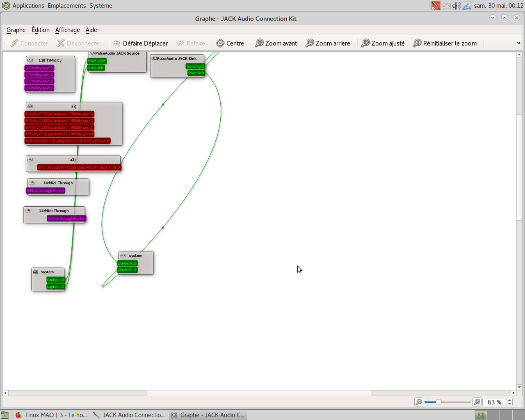The height and width of the screenshot is (420, 525).
Task: Center the graph view with Centre
Action: pos(230,43)
